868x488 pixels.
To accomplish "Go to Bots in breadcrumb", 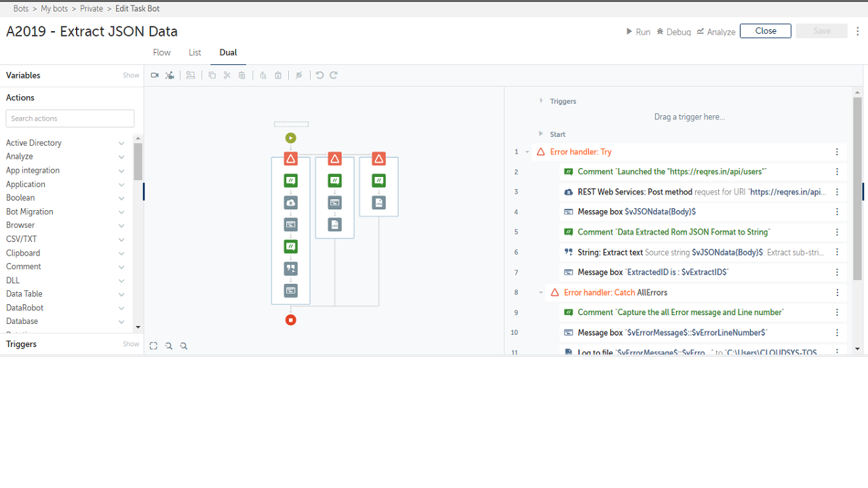I will [x=21, y=9].
